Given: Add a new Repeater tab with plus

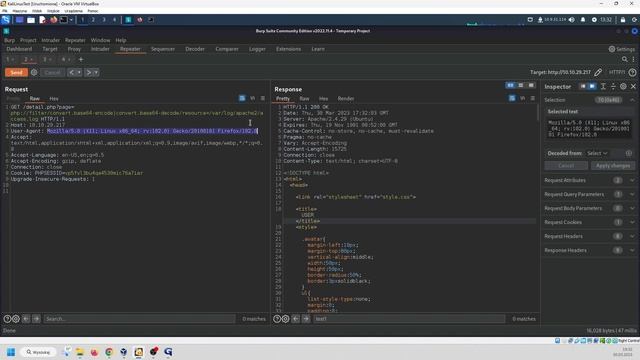Looking at the screenshot, I should [81, 60].
